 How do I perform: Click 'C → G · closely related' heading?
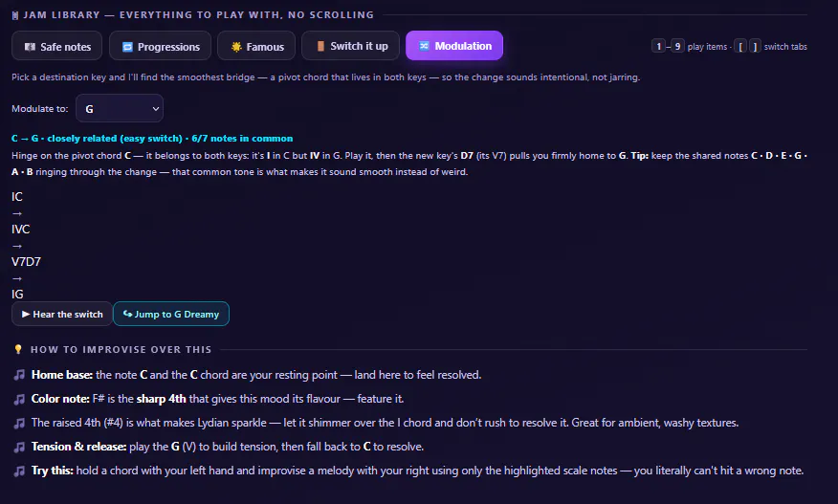coord(152,139)
